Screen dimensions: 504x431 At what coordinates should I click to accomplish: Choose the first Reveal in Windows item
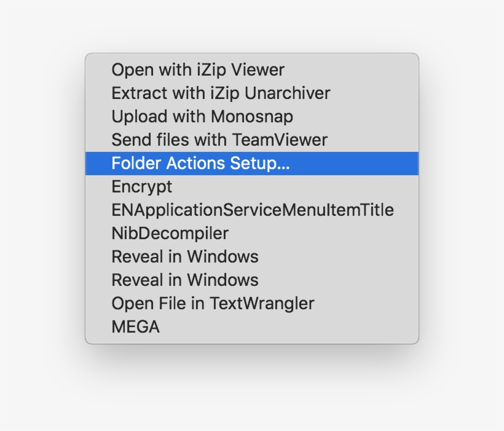tap(184, 256)
